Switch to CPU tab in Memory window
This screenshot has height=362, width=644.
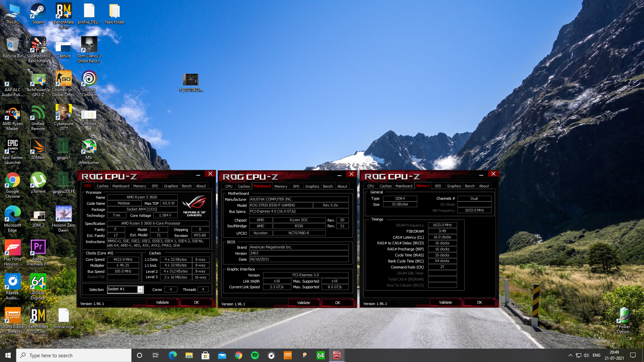tap(371, 186)
